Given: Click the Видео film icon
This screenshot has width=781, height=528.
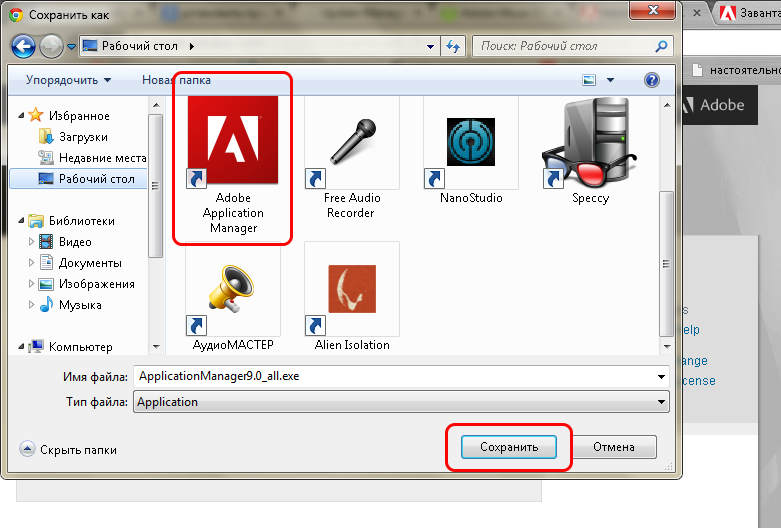Looking at the screenshot, I should [46, 242].
